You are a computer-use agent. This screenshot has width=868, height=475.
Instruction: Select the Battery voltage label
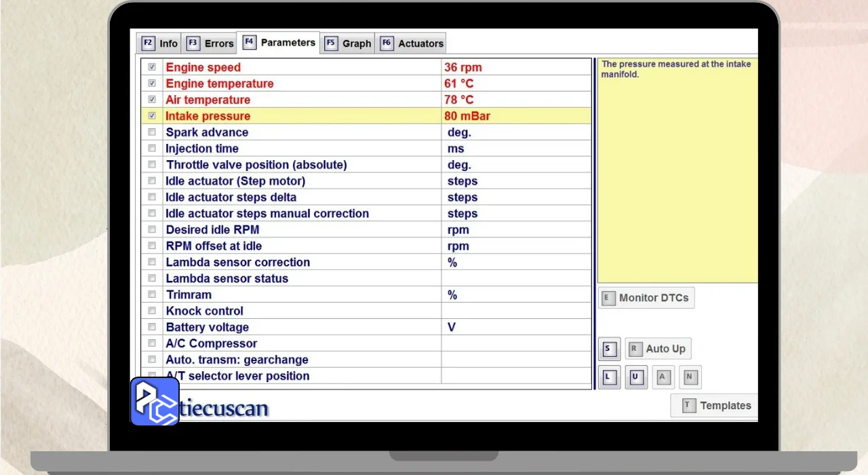pyautogui.click(x=208, y=327)
